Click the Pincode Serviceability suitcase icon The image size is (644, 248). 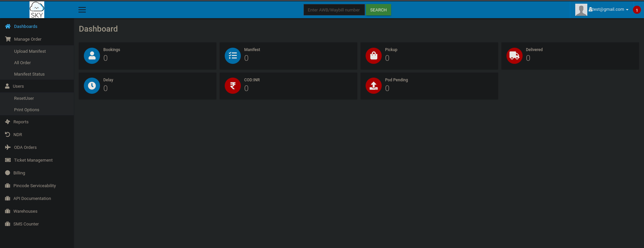pyautogui.click(x=7, y=185)
